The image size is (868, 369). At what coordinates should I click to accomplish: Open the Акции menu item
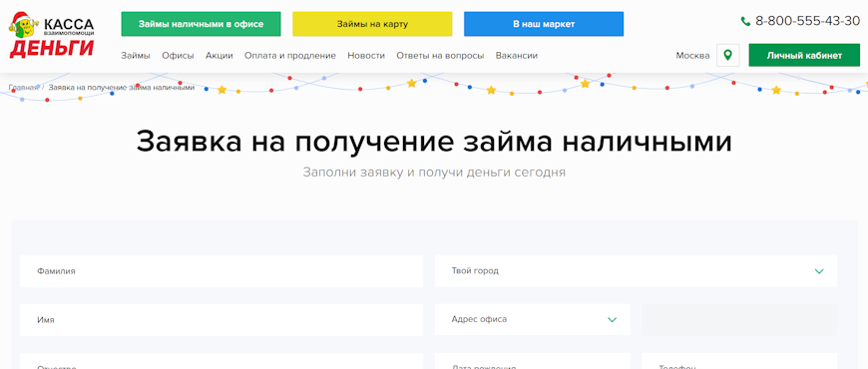tap(219, 55)
